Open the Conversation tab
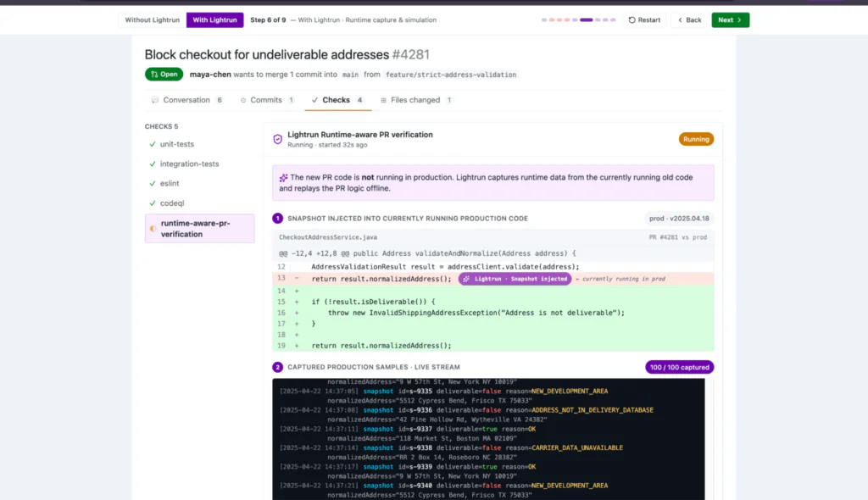868x500 pixels. (x=186, y=100)
